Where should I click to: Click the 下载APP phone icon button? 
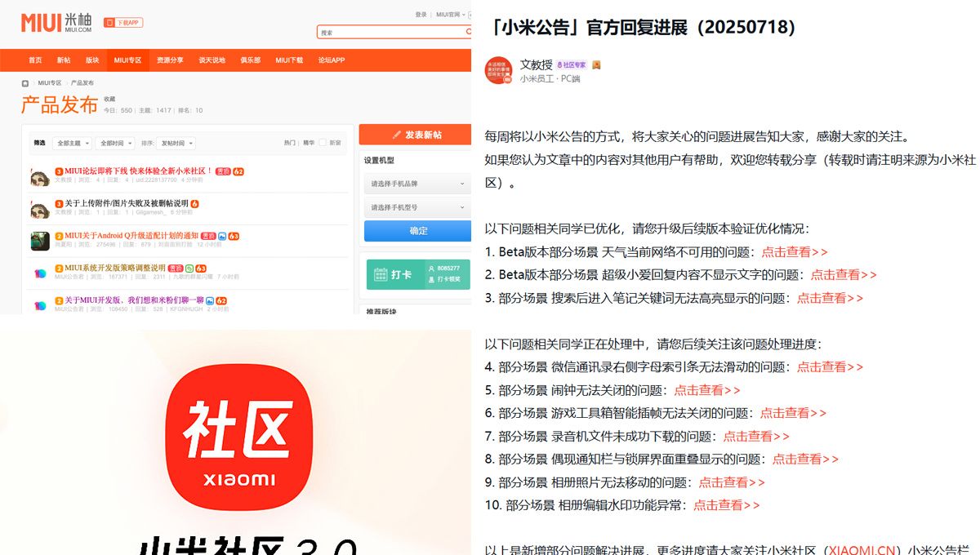point(123,23)
